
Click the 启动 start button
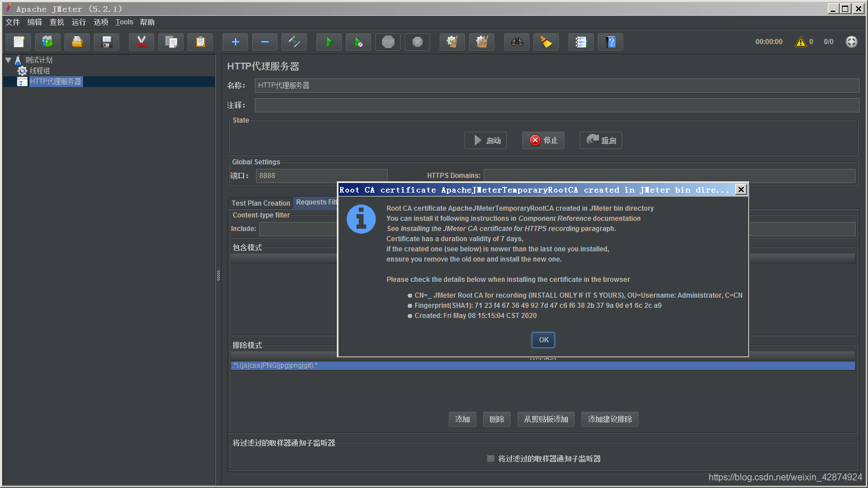485,140
